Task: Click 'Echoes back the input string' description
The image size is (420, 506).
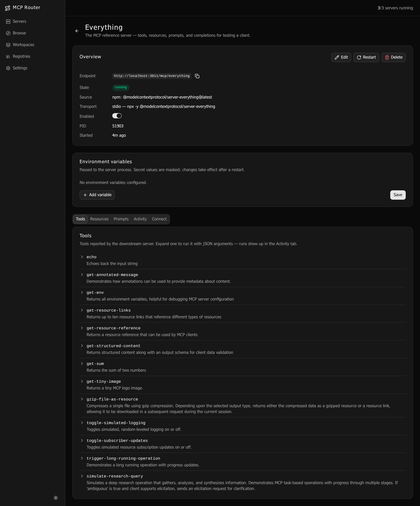Action: click(112, 264)
